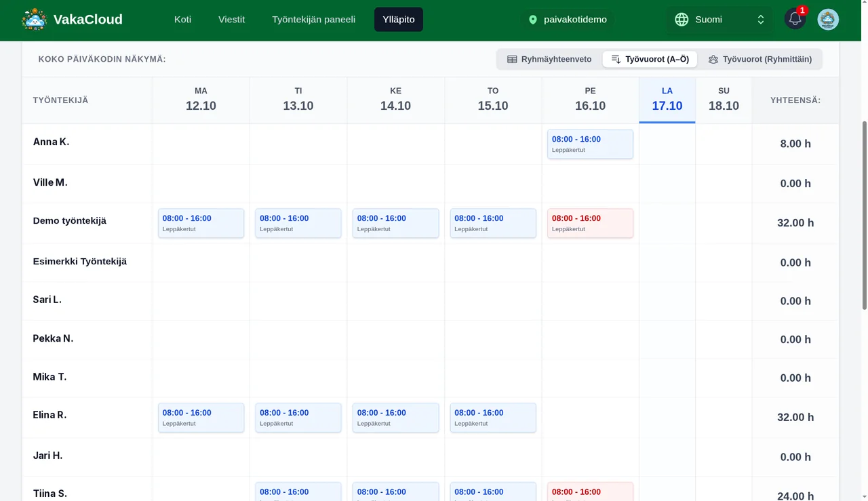This screenshot has width=868, height=501.
Task: Click the PE 16.10 day header
Action: point(590,100)
